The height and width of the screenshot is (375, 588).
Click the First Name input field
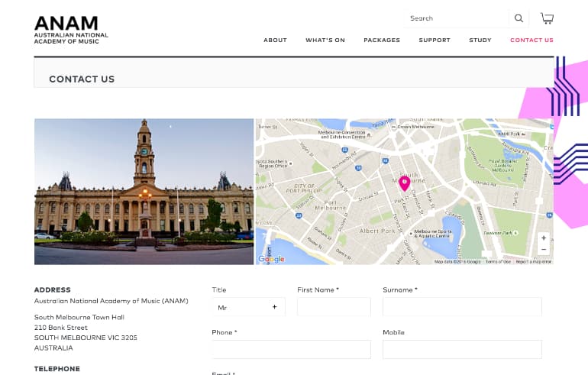(334, 307)
